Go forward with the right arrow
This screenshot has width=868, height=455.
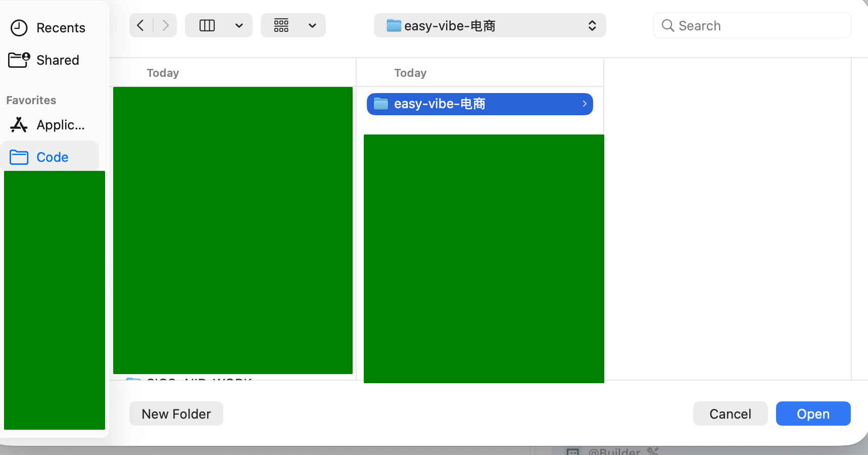click(x=165, y=25)
